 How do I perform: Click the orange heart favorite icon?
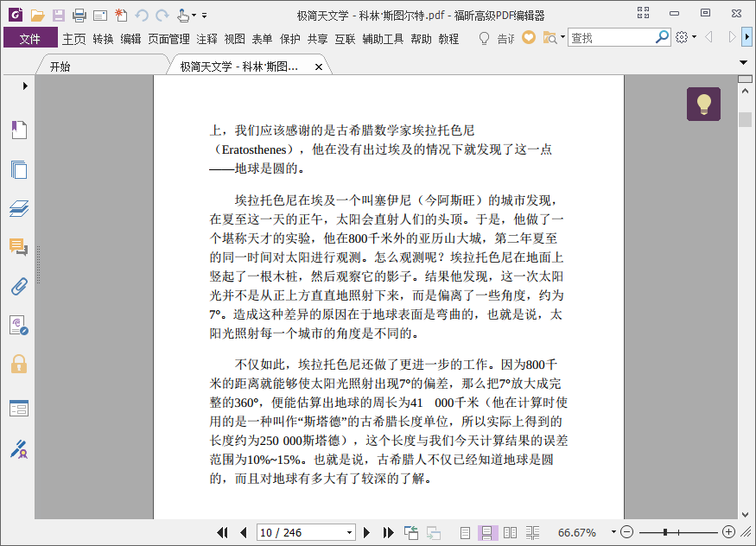click(x=529, y=37)
